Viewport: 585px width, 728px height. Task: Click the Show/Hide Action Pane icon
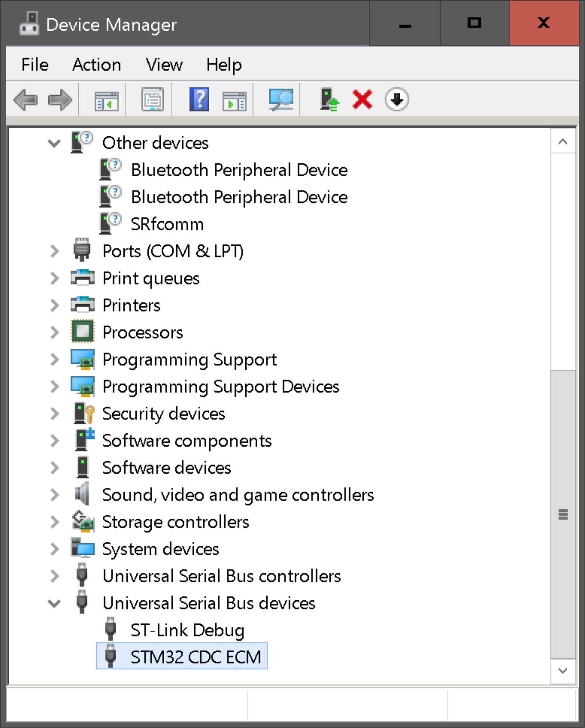pyautogui.click(x=235, y=100)
